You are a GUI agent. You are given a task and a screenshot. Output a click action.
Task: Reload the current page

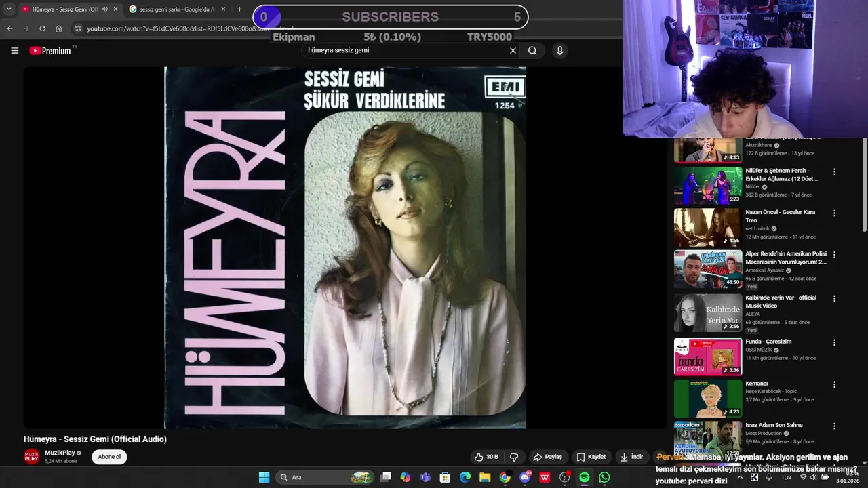[x=42, y=28]
